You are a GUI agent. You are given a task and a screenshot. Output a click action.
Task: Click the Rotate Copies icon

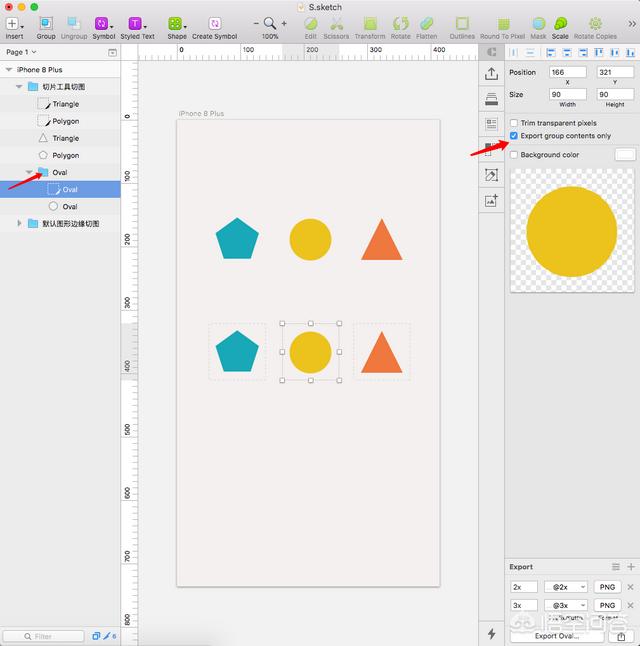pos(595,23)
